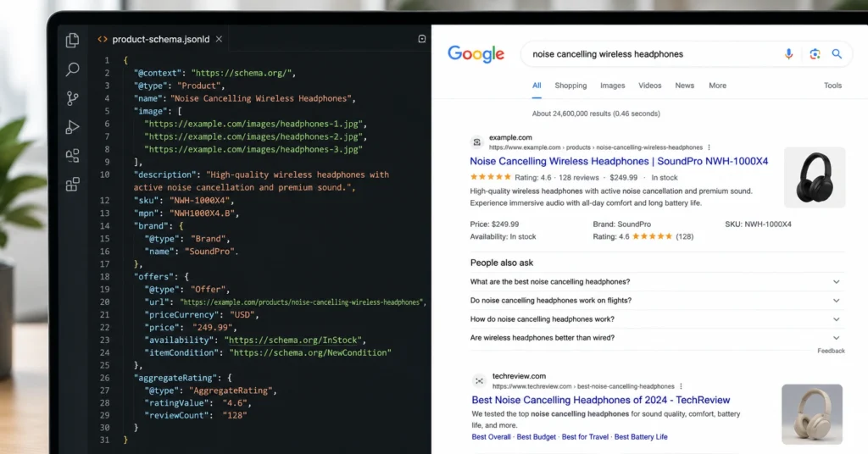This screenshot has height=454, width=868.
Task: Click the black headphones product thumbnail
Action: click(x=815, y=177)
